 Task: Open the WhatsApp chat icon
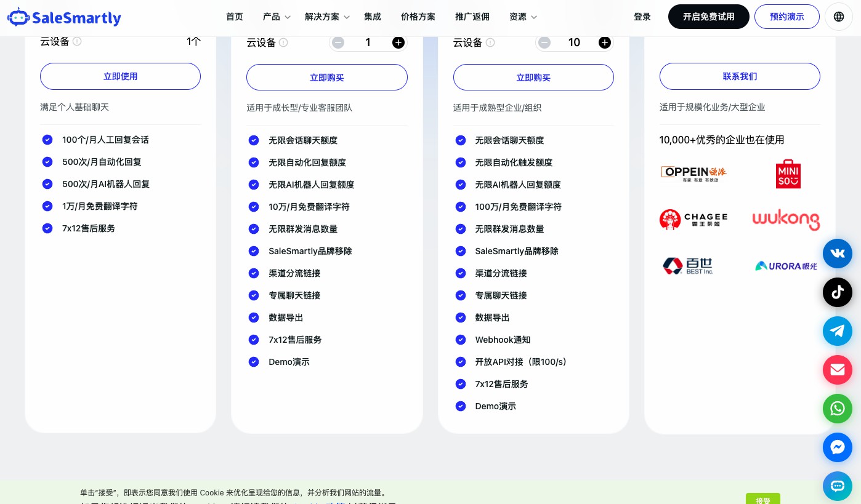coord(837,409)
